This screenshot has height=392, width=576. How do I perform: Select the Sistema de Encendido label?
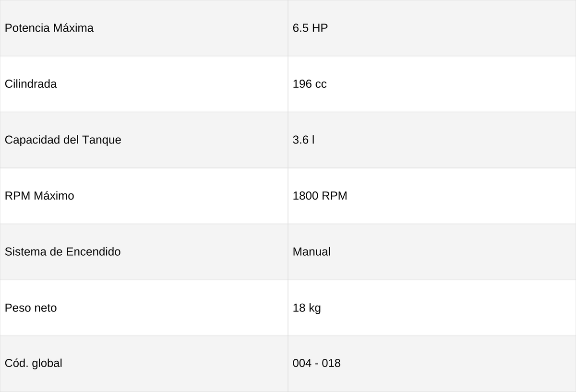[x=62, y=252]
